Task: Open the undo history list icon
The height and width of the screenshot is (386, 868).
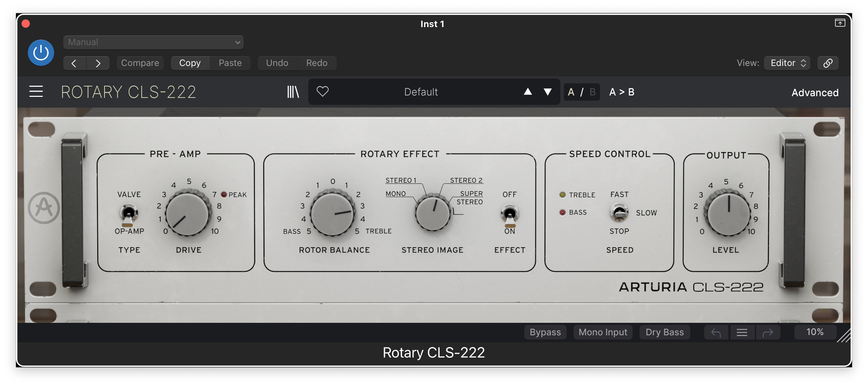Action: tap(742, 333)
